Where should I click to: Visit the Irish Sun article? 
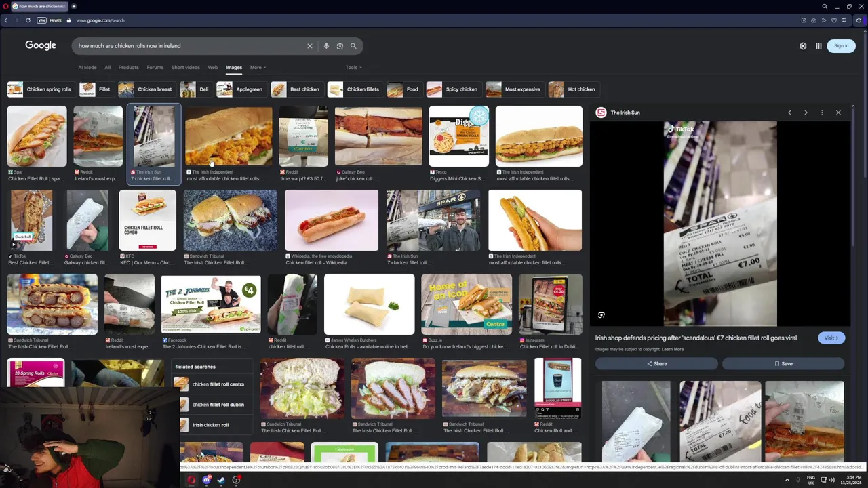pyautogui.click(x=831, y=338)
